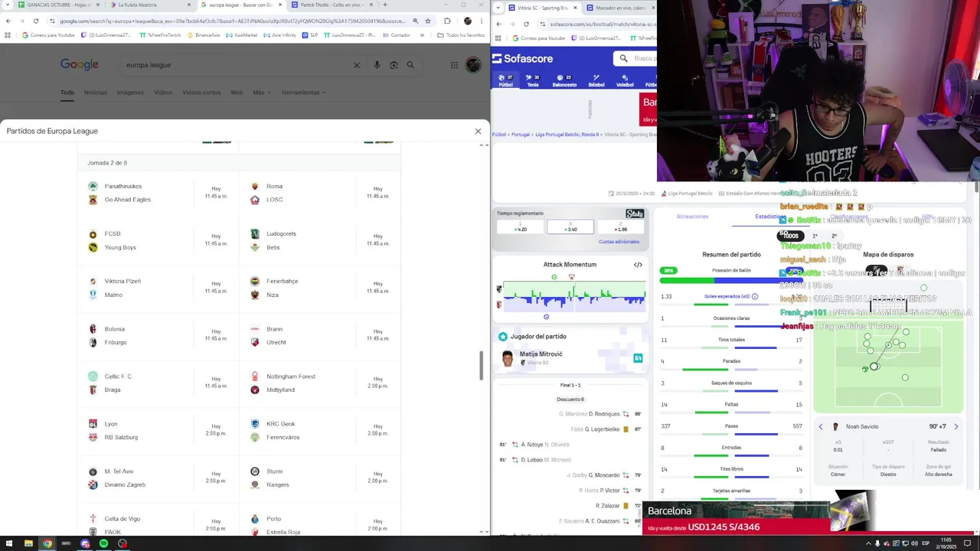This screenshot has width=980, height=551.
Task: Select the 4.20 home win odds
Action: coord(520,227)
